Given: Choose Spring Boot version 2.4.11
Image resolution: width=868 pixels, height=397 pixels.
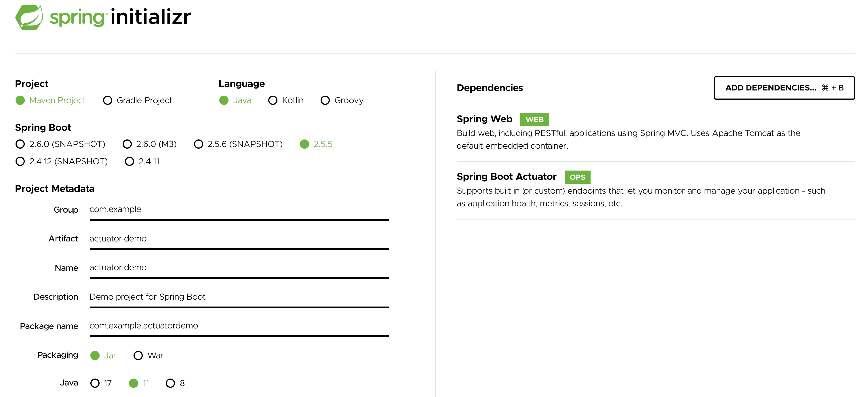Looking at the screenshot, I should 130,161.
